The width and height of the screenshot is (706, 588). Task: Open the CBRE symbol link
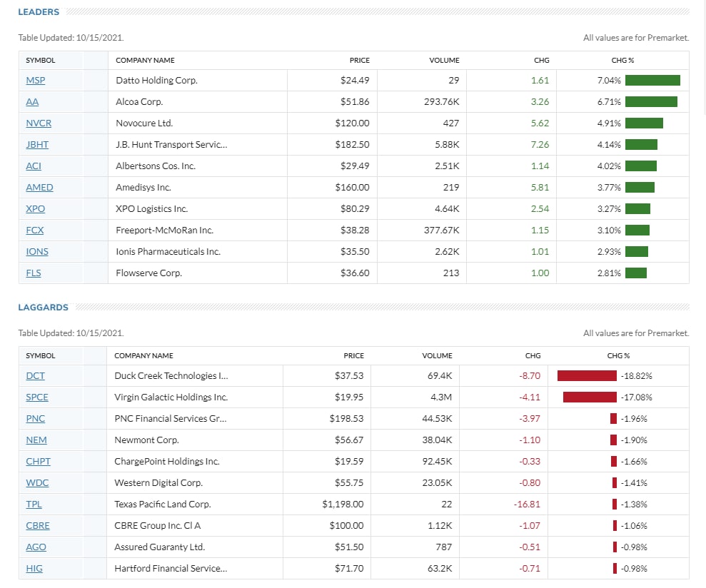(38, 525)
